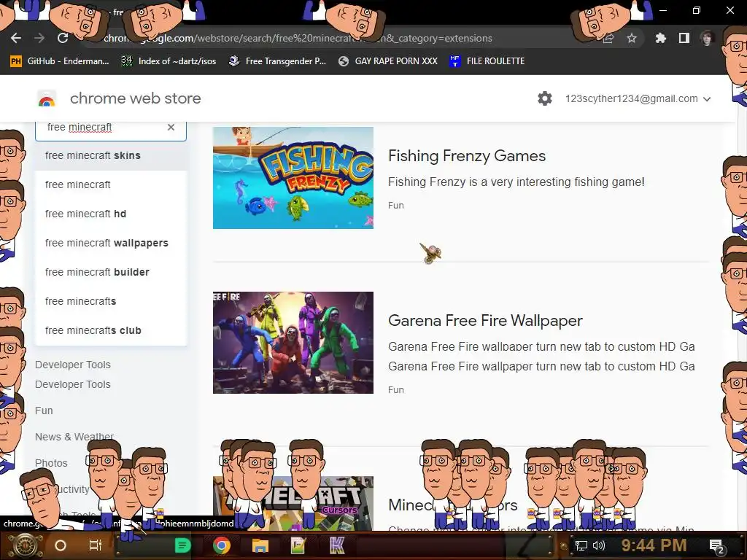Bookmark this page with the star icon
Viewport: 747px width, 560px height.
point(632,38)
